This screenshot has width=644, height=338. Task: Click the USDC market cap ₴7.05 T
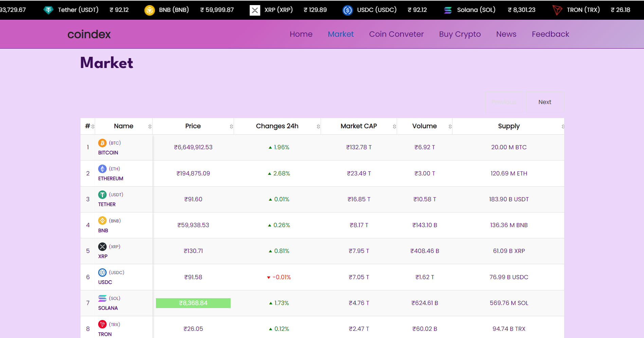click(359, 277)
